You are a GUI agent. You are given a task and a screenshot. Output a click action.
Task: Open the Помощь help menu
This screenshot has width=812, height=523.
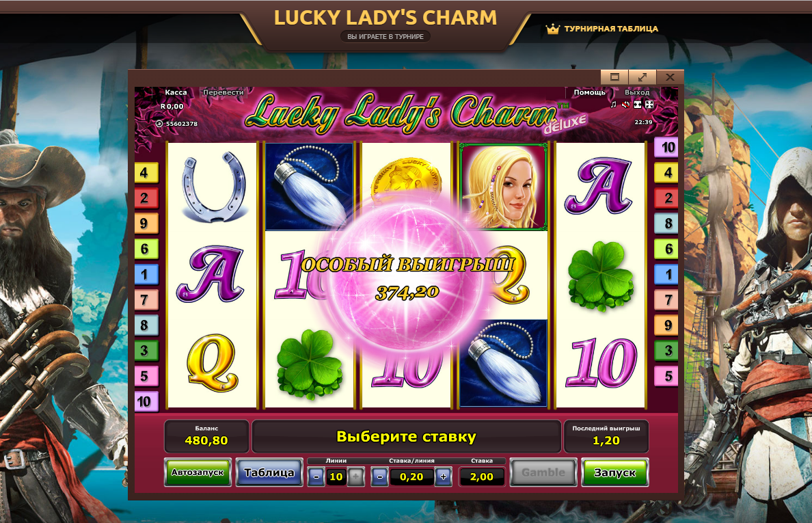click(589, 92)
